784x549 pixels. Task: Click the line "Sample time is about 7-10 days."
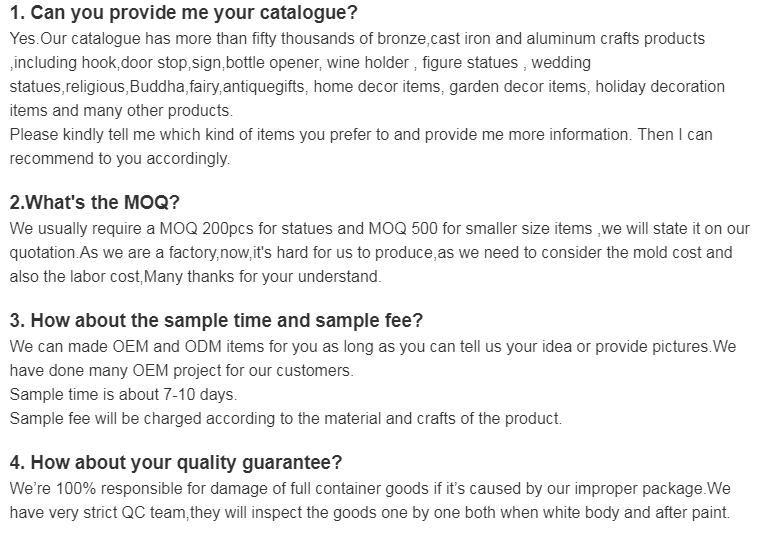(123, 395)
